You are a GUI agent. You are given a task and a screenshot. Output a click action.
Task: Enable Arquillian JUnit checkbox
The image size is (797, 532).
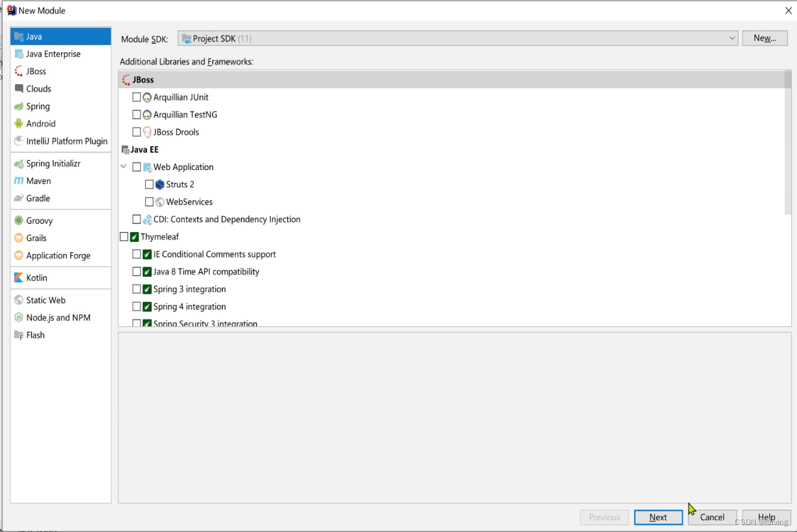pyautogui.click(x=136, y=97)
